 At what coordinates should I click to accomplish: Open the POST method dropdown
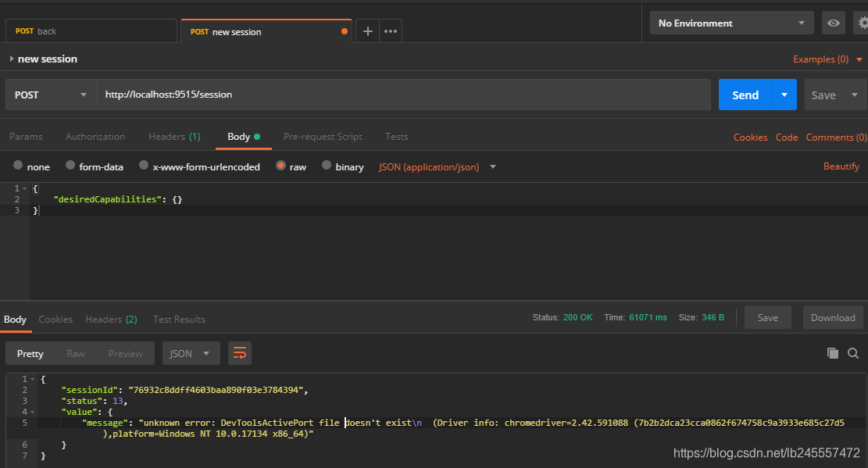click(51, 95)
